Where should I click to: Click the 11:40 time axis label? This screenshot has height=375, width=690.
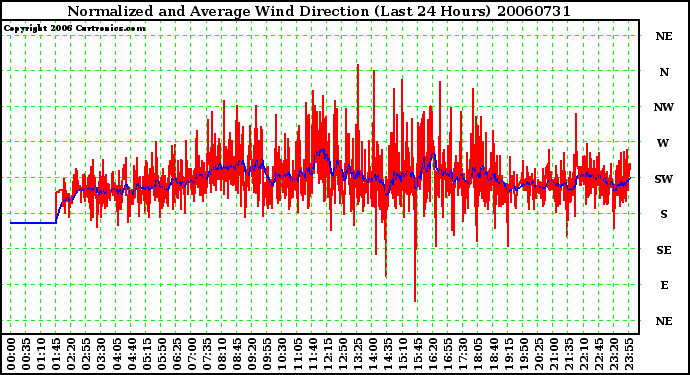pos(312,354)
